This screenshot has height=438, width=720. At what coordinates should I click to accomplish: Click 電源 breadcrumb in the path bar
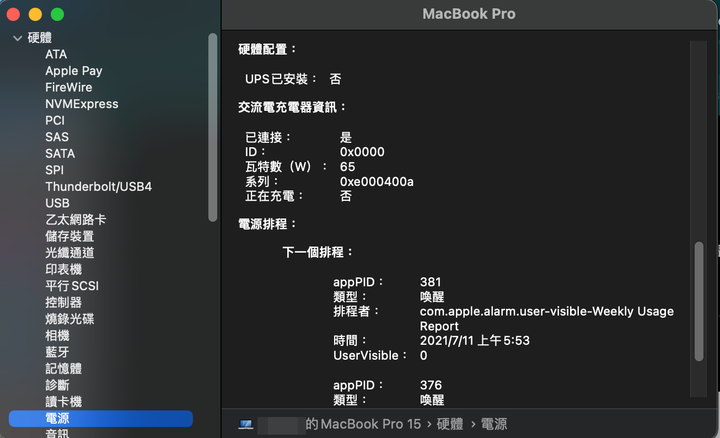point(494,424)
